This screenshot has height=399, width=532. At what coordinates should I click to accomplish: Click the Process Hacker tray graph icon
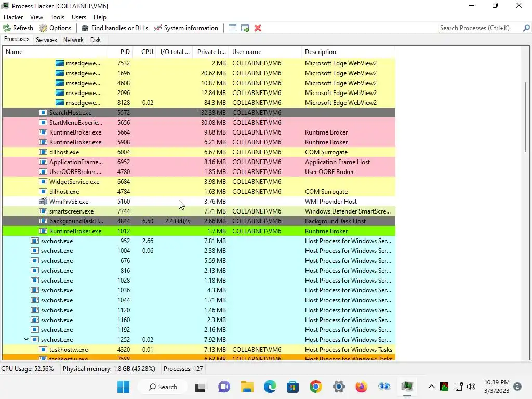pyautogui.click(x=444, y=387)
